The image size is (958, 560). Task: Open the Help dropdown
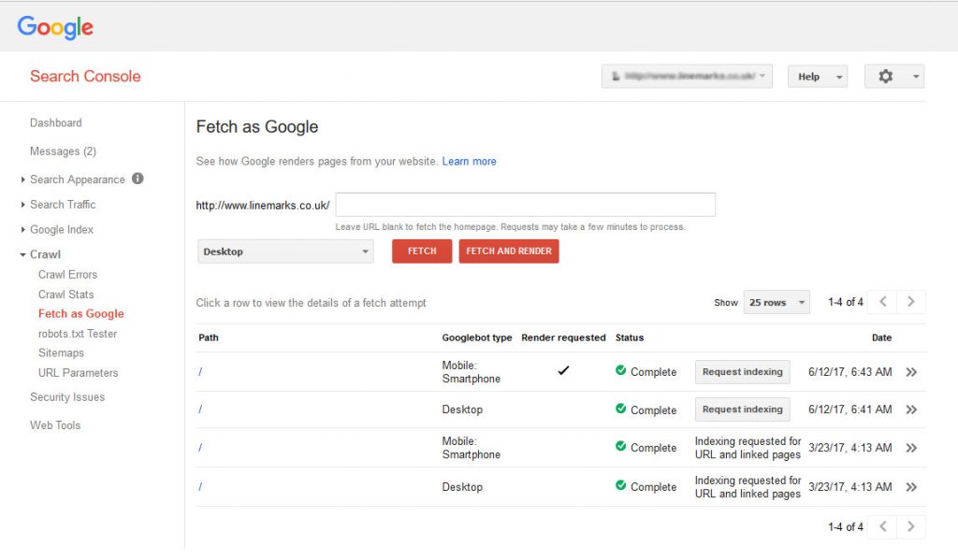pyautogui.click(x=818, y=77)
